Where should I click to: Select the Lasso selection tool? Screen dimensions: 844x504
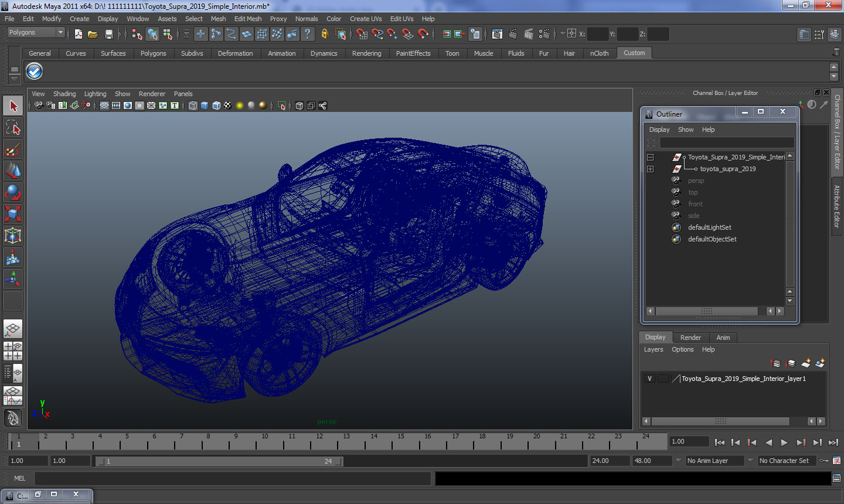[13, 128]
